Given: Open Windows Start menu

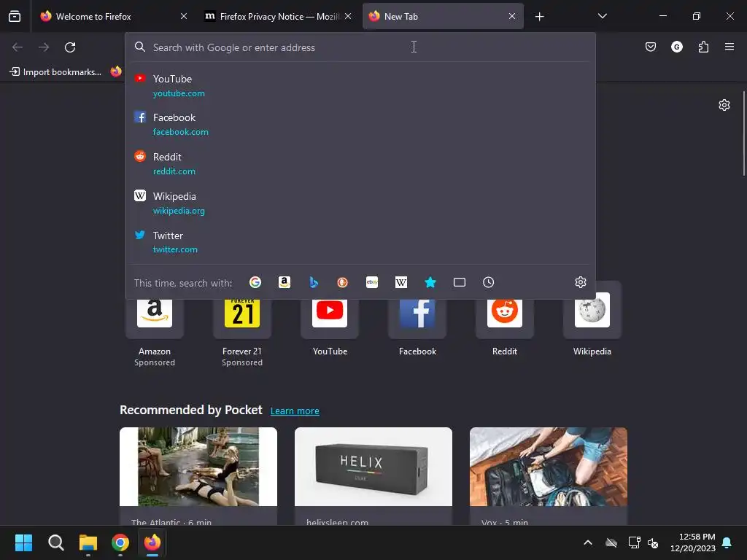Looking at the screenshot, I should point(23,542).
